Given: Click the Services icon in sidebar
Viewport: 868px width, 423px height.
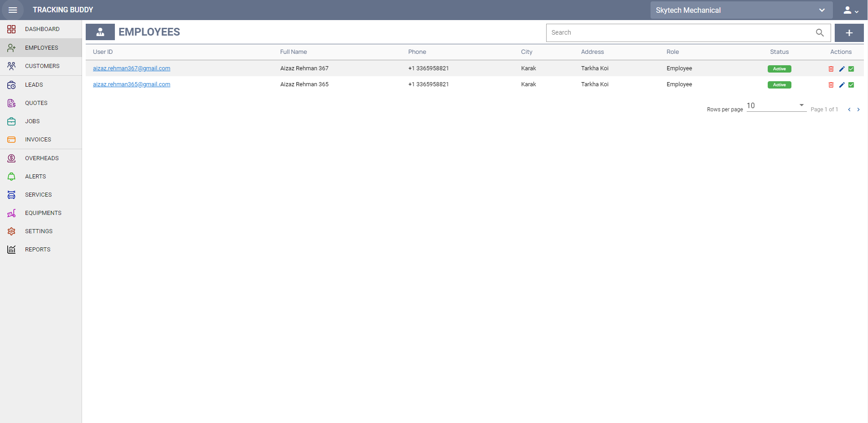Looking at the screenshot, I should point(11,195).
